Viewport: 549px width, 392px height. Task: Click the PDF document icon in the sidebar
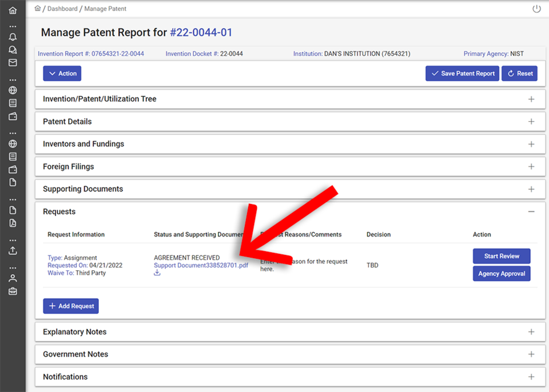coord(13,222)
